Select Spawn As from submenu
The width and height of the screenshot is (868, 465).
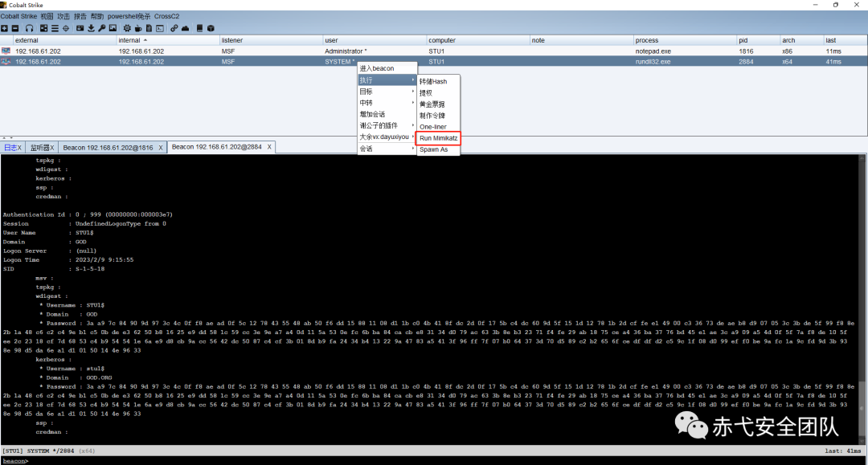pyautogui.click(x=438, y=150)
